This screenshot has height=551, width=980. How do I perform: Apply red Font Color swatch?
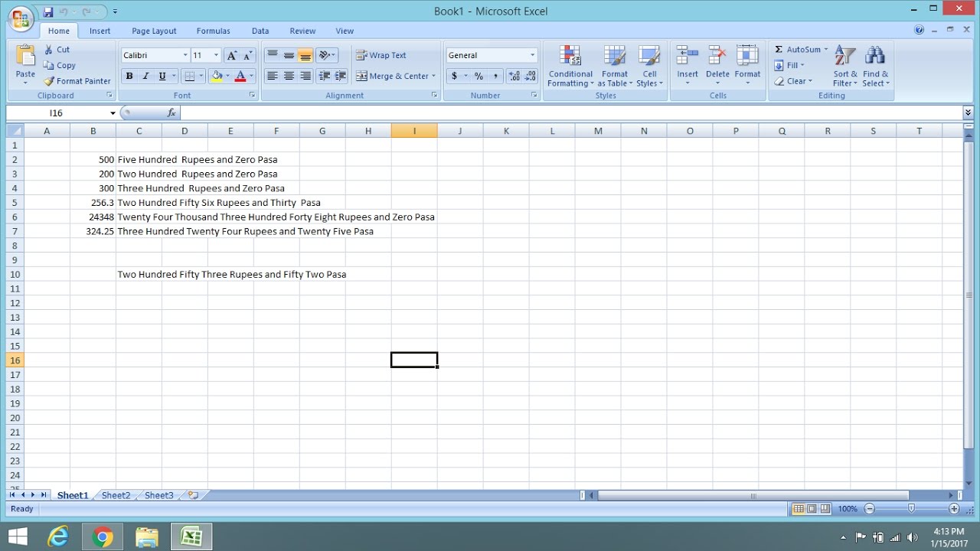pyautogui.click(x=240, y=76)
